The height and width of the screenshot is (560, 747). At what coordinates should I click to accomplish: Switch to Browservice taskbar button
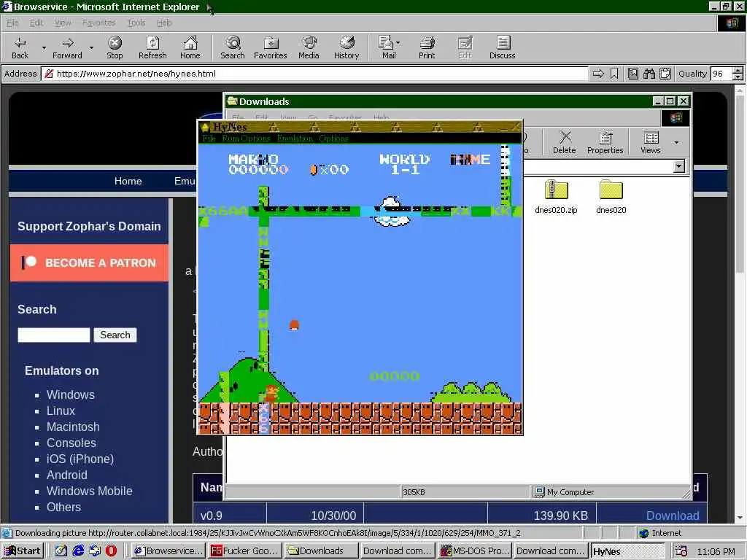tap(169, 551)
